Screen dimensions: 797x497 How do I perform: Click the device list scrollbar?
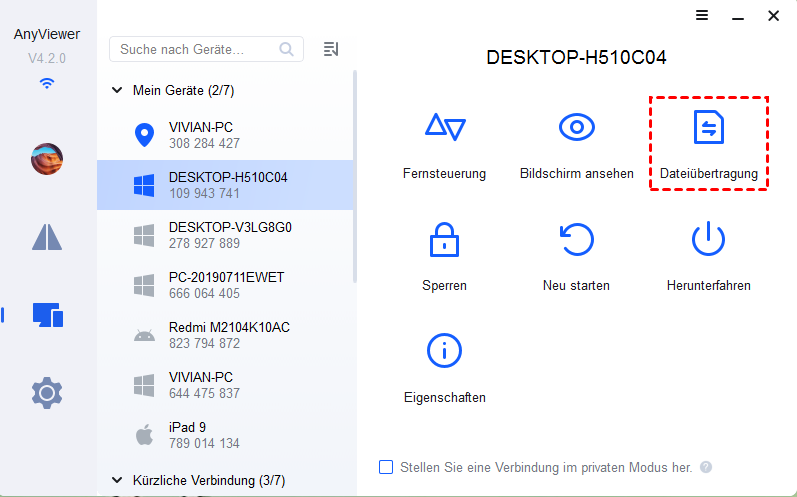355,176
